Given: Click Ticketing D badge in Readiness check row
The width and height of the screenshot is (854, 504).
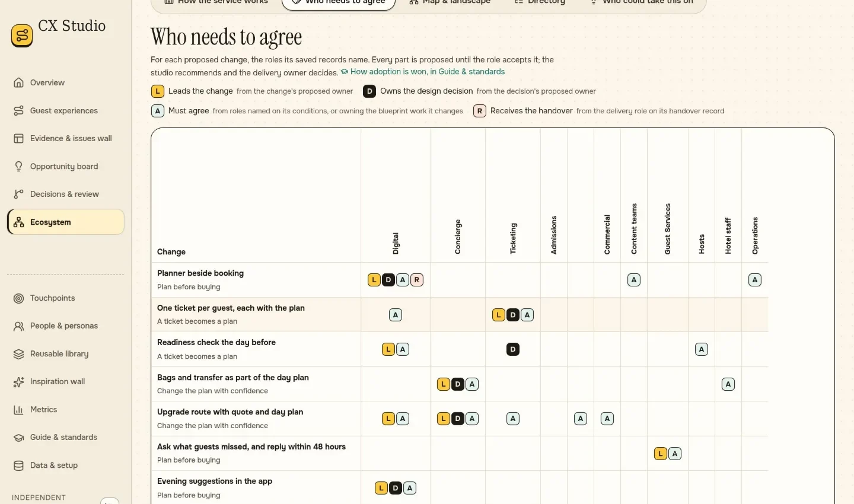Looking at the screenshot, I should click(513, 349).
